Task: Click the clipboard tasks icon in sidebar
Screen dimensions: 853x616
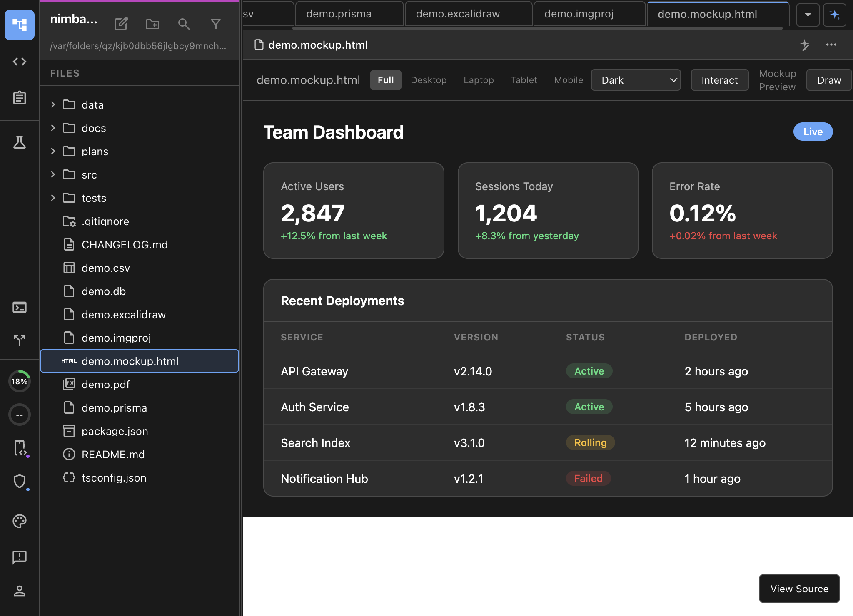Action: pos(19,98)
